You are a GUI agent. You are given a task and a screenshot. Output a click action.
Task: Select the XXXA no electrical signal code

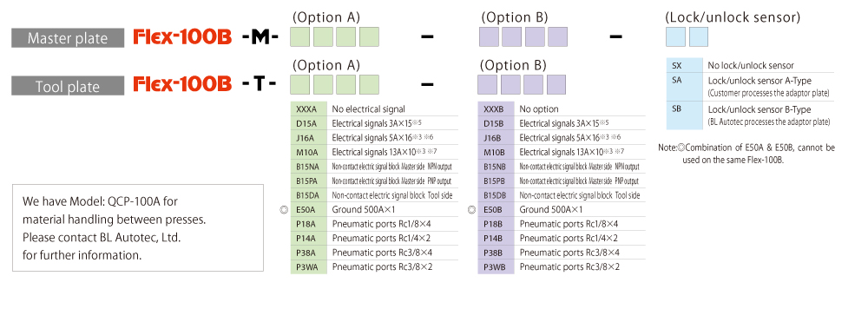click(308, 109)
